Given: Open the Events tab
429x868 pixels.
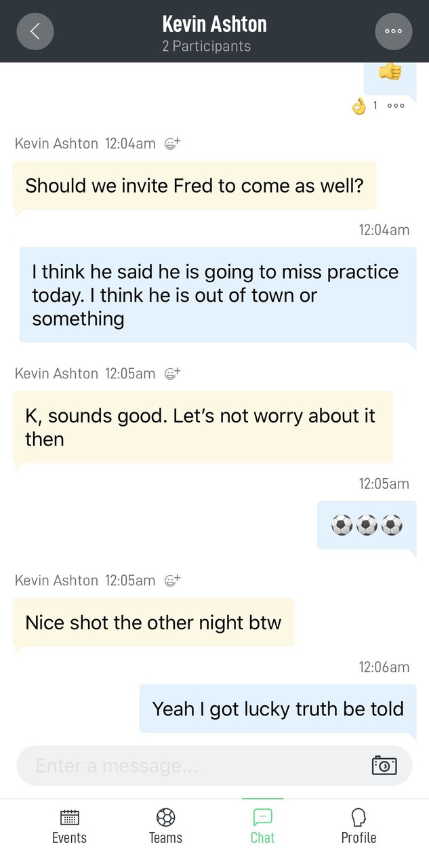Looking at the screenshot, I should [69, 826].
